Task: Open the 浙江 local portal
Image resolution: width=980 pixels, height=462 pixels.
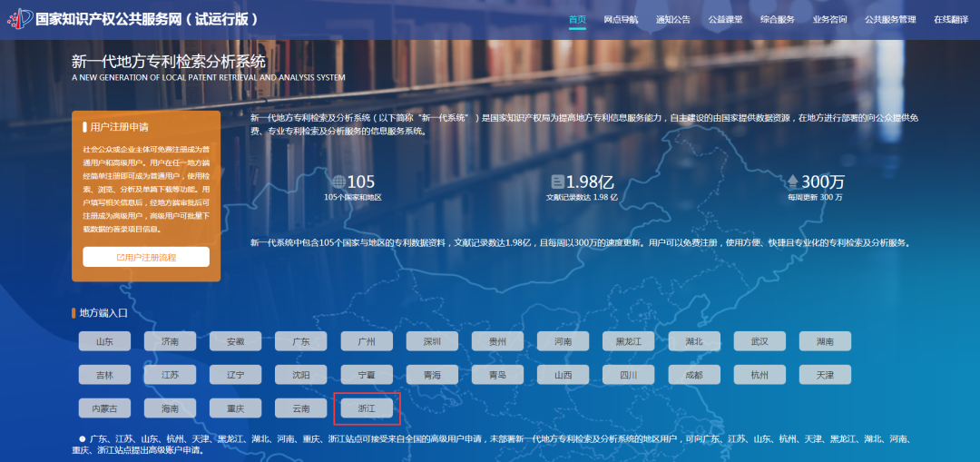Action: (367, 408)
